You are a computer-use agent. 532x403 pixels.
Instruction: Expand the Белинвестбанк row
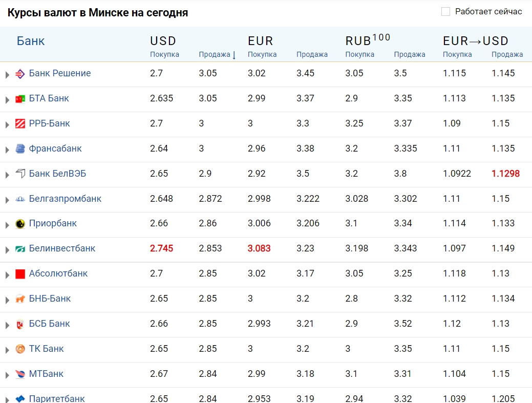click(7, 250)
